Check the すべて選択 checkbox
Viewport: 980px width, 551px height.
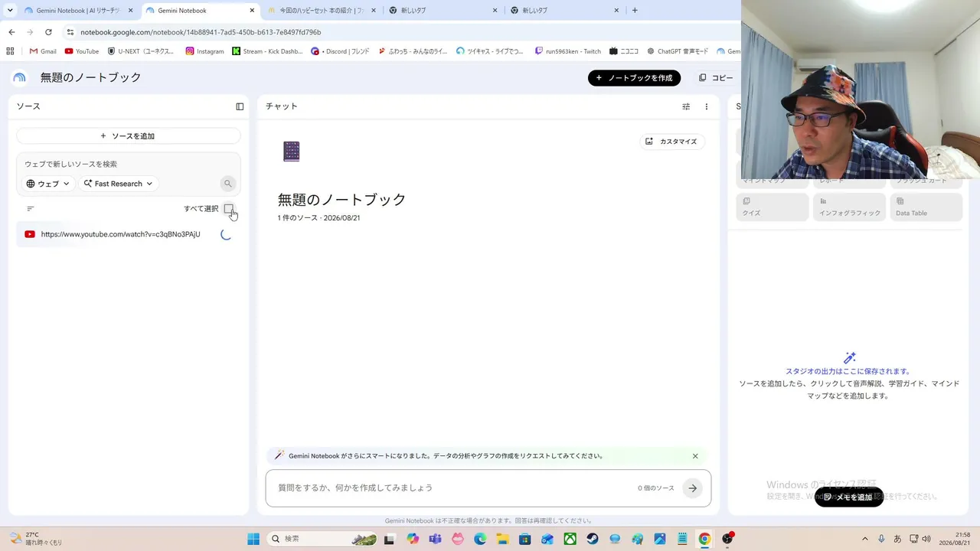coord(228,209)
